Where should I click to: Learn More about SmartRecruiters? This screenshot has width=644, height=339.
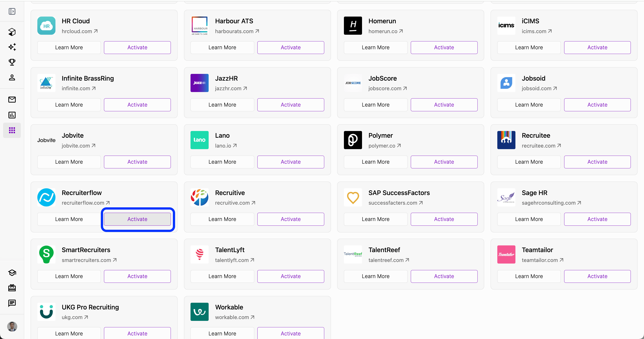(69, 276)
